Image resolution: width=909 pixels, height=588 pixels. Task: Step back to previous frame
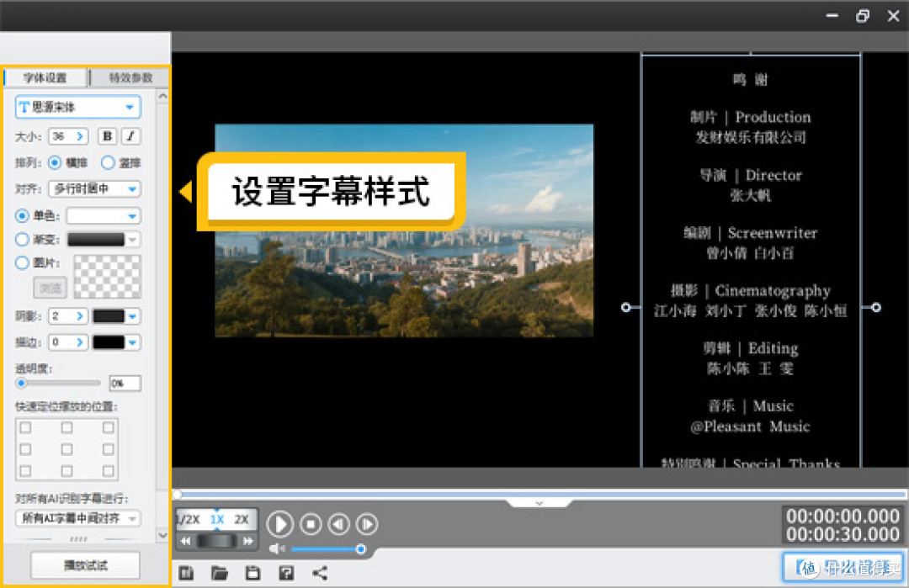click(338, 525)
